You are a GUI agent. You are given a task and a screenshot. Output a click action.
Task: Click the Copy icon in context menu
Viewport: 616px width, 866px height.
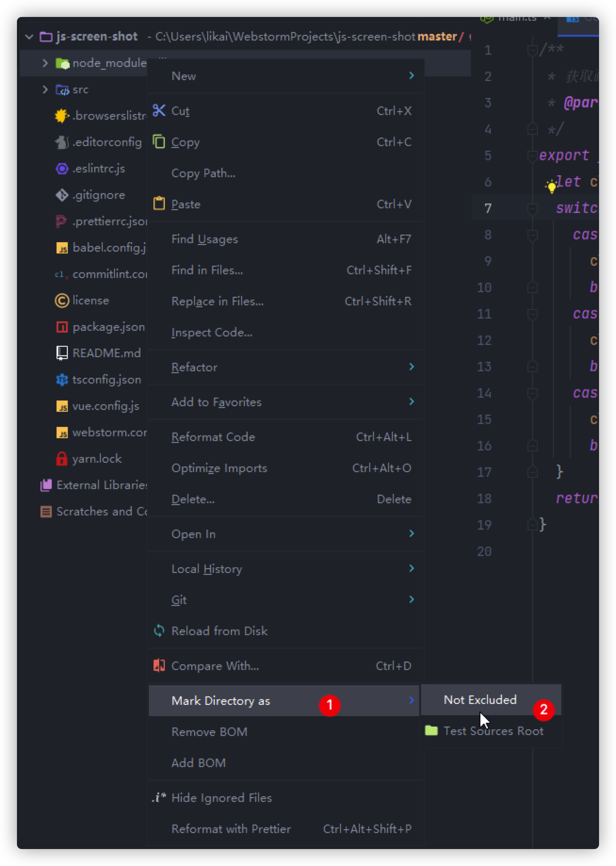tap(159, 141)
